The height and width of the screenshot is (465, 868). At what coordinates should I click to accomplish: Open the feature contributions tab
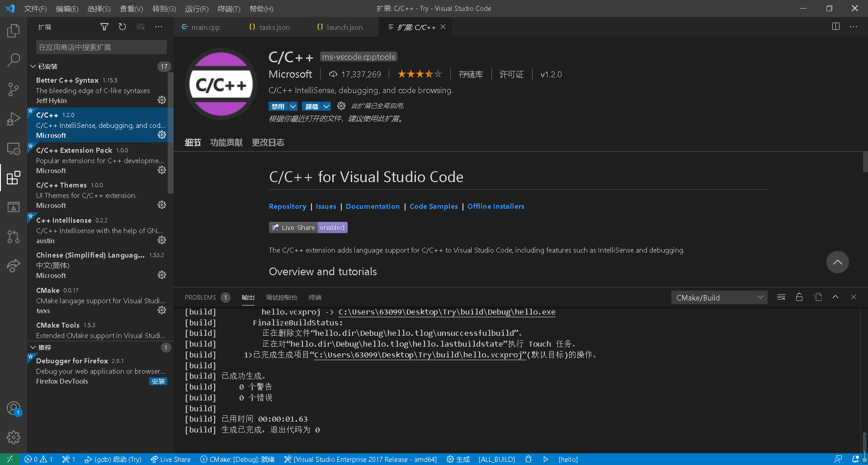[226, 142]
